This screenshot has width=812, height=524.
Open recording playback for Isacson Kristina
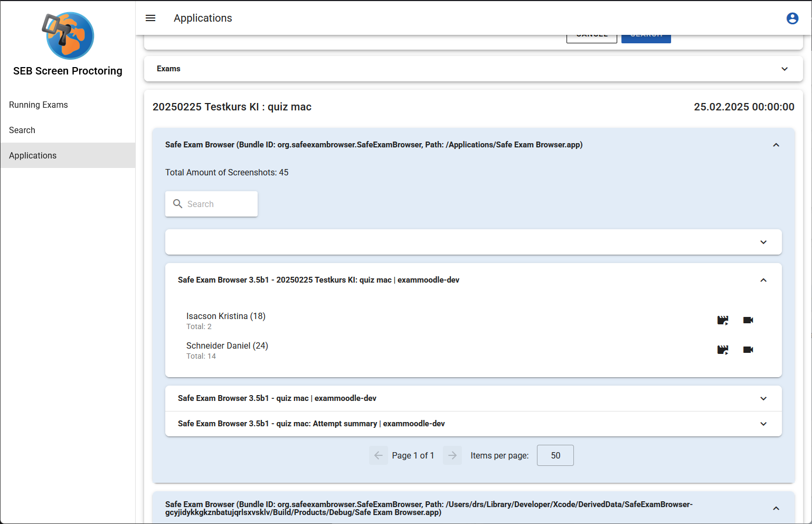pos(723,320)
